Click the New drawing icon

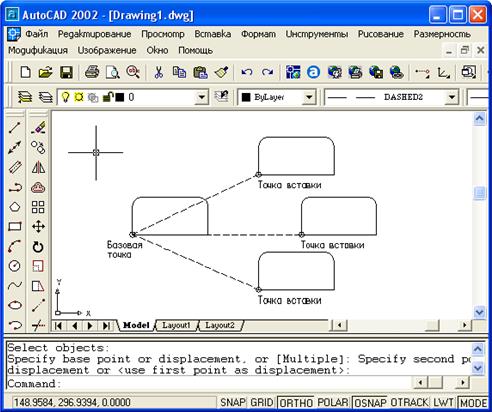pyautogui.click(x=26, y=72)
